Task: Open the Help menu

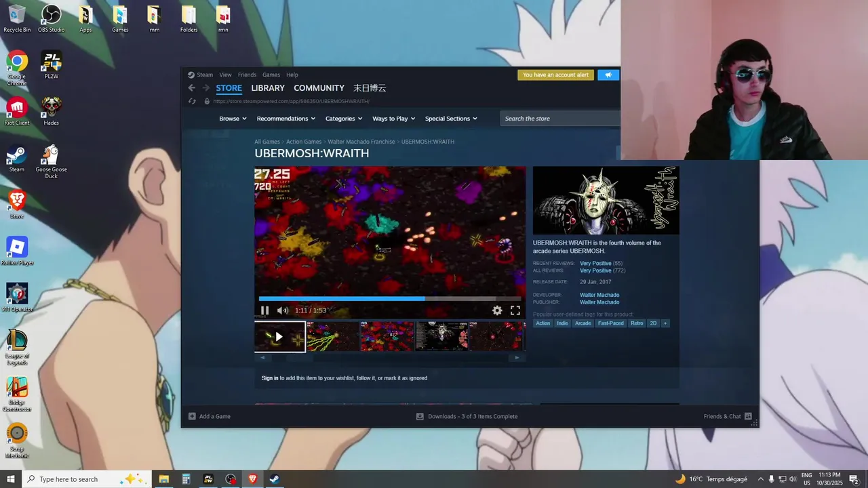Action: (x=292, y=75)
